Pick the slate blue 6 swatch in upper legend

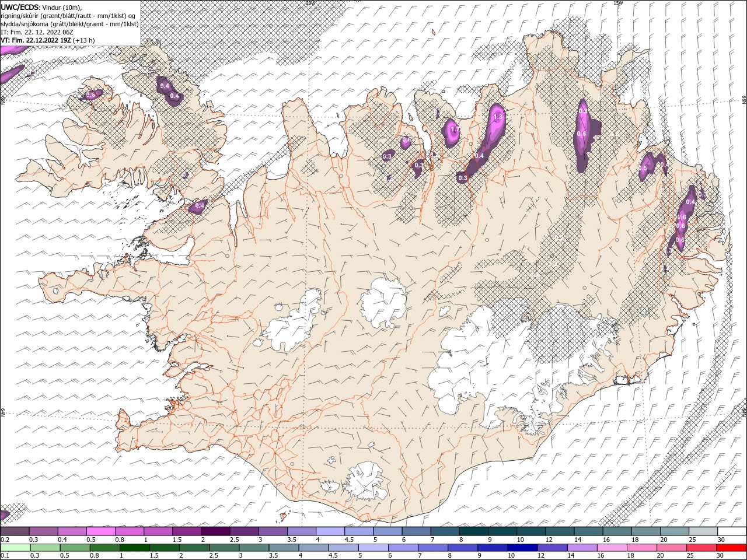(x=416, y=531)
